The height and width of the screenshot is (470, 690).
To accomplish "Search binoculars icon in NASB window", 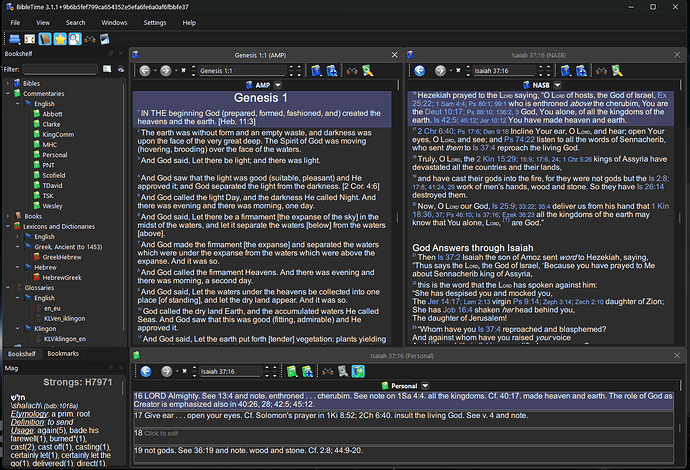I will 601,70.
